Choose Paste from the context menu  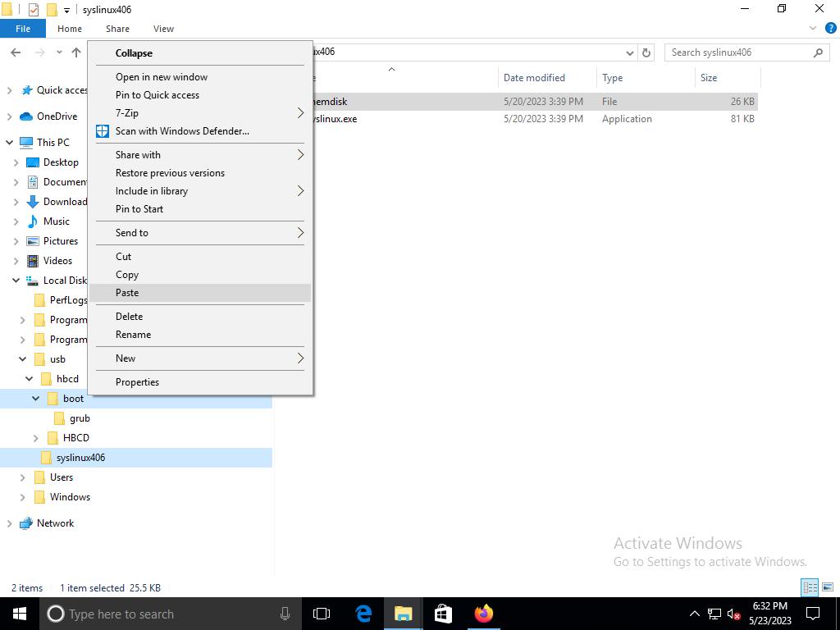coord(127,293)
